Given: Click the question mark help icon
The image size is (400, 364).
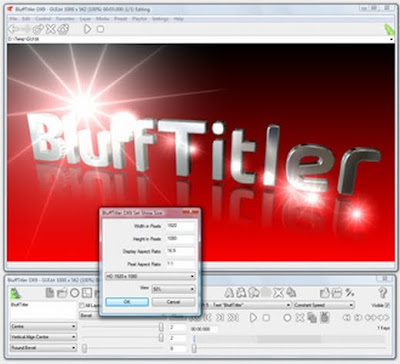Looking at the screenshot, I should 382,292.
